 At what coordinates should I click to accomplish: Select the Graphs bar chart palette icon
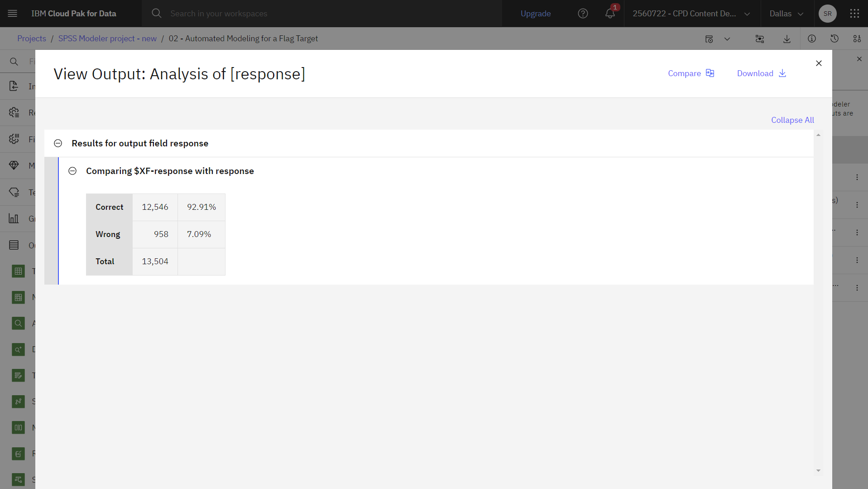tap(14, 218)
